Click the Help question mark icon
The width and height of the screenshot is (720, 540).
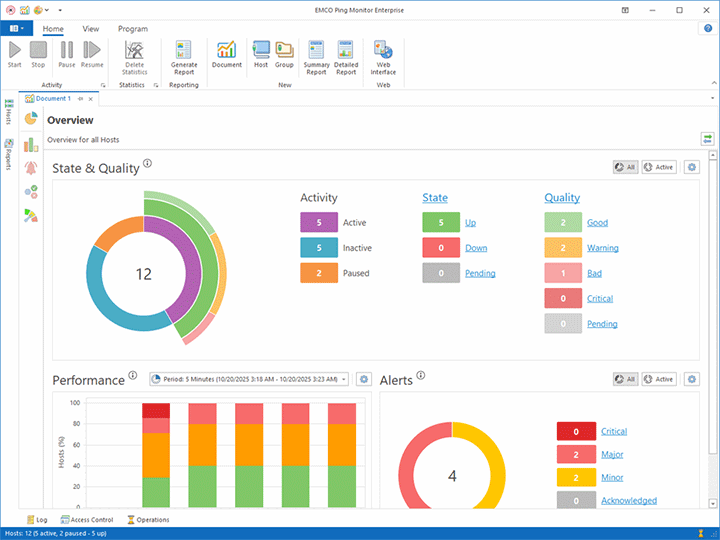708,28
